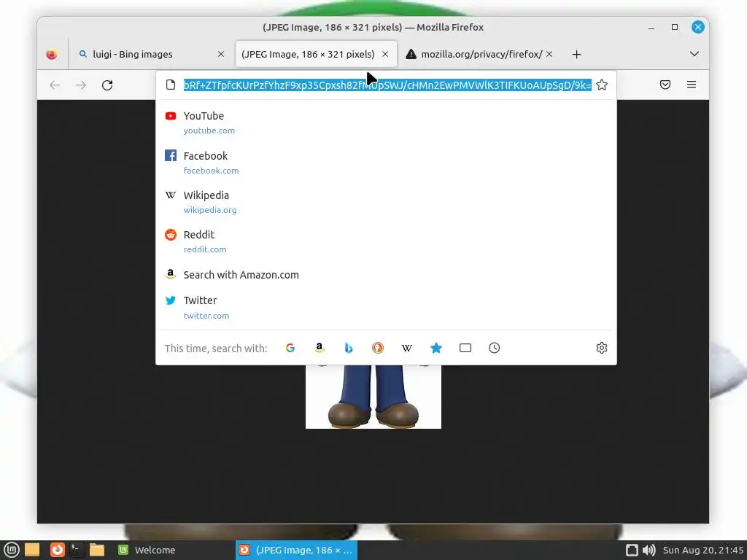The height and width of the screenshot is (560, 747).
Task: Search in bookmarks with star icon
Action: click(x=436, y=348)
